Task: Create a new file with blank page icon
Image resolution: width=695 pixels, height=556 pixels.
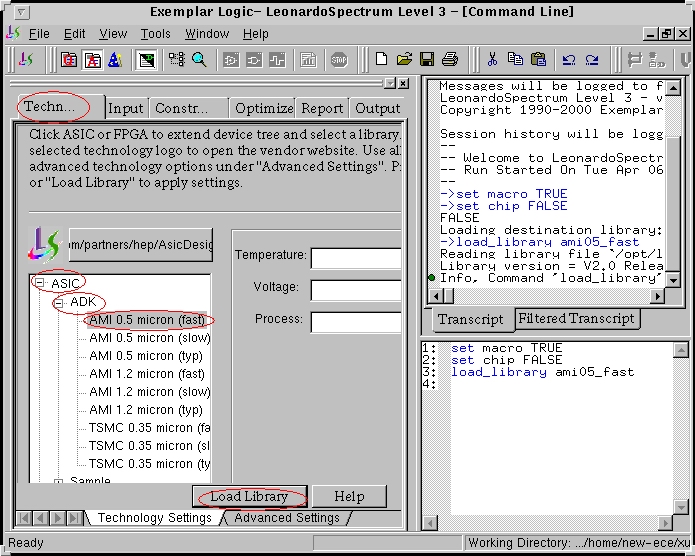Action: coord(381,59)
